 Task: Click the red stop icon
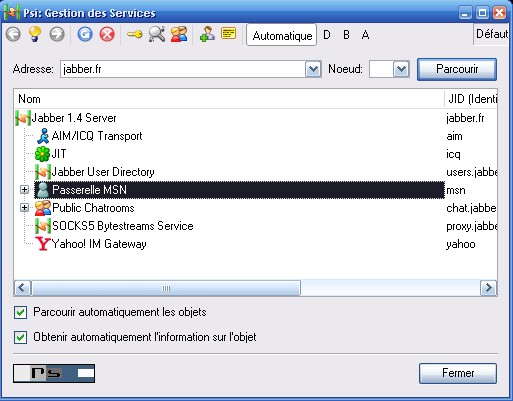107,34
